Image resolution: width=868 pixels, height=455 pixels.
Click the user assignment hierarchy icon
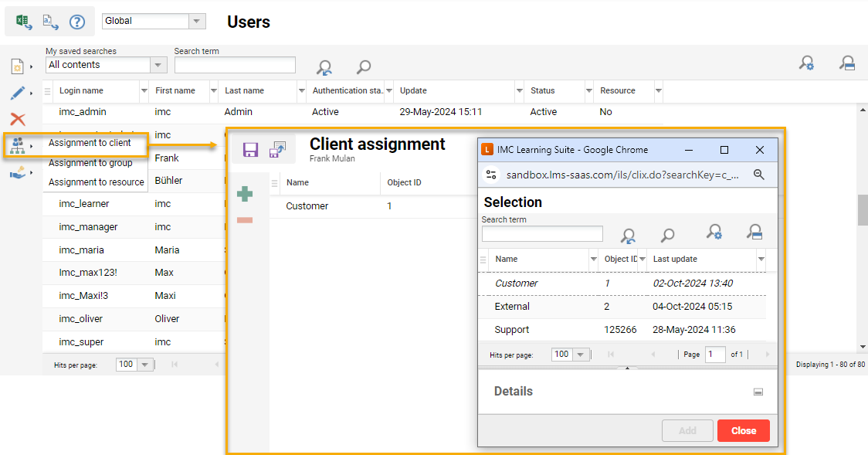point(17,144)
